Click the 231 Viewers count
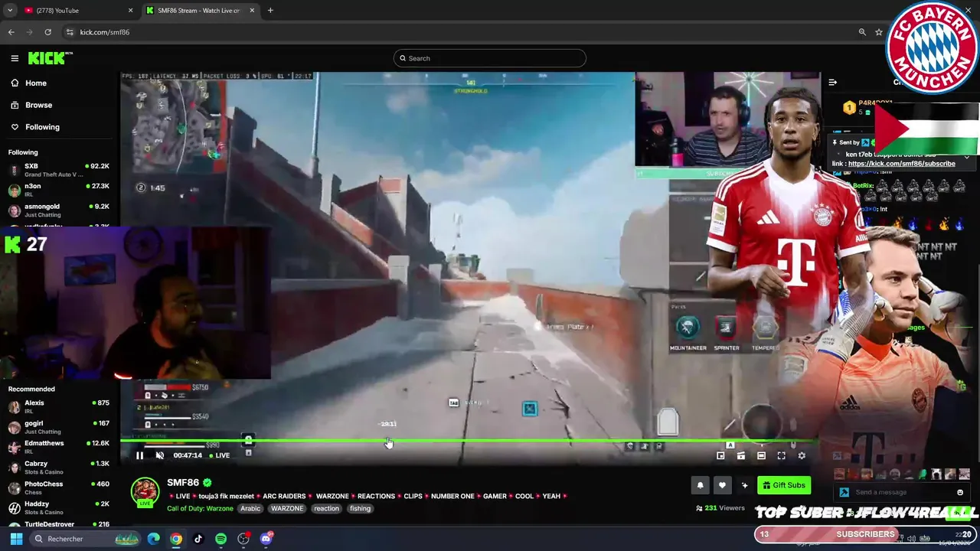This screenshot has height=551, width=980. 720,507
